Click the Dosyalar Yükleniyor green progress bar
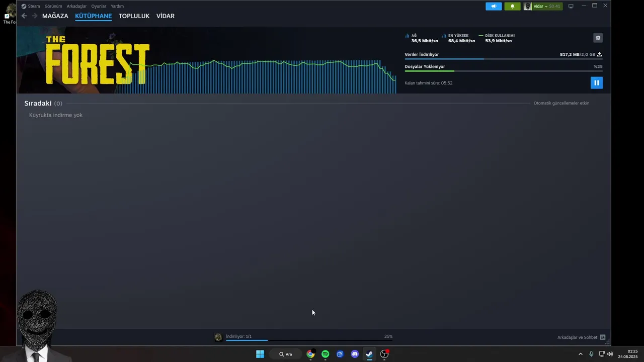Image resolution: width=644 pixels, height=362 pixels. (x=504, y=71)
